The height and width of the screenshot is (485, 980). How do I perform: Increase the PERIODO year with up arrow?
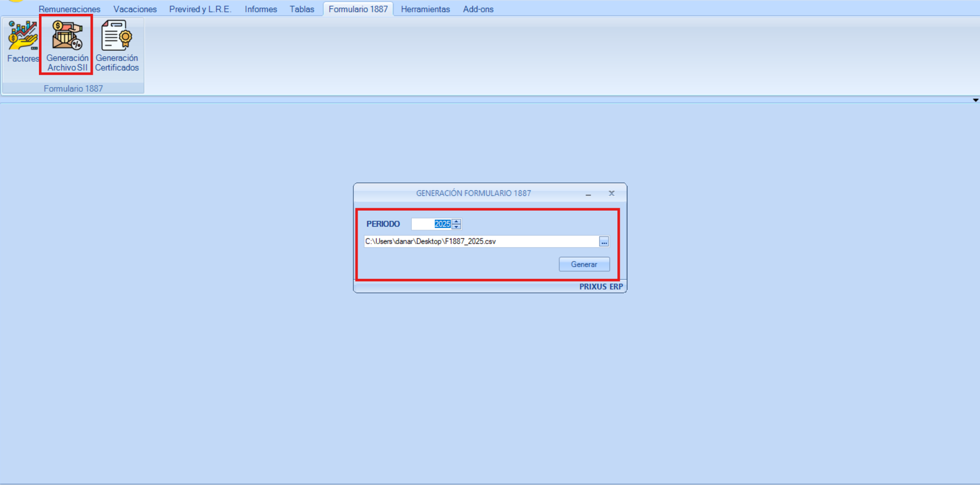[456, 221]
